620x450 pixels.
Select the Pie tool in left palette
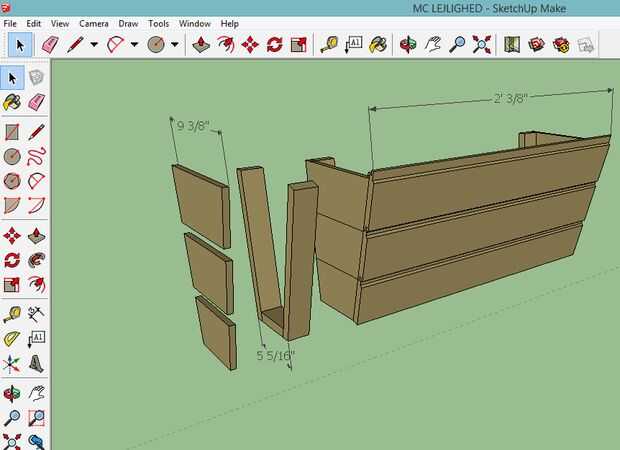(12, 206)
